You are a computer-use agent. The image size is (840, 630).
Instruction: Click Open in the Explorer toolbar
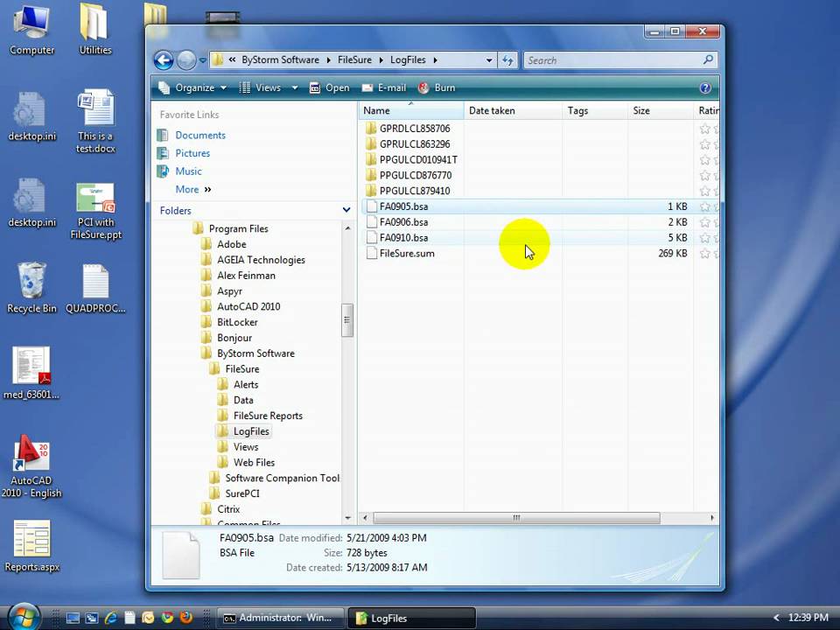330,87
